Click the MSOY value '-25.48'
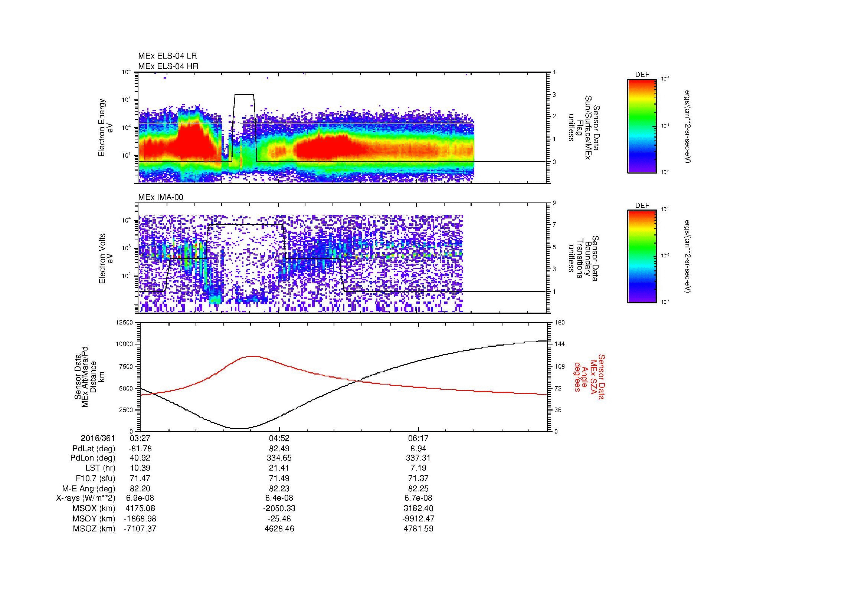 279,519
